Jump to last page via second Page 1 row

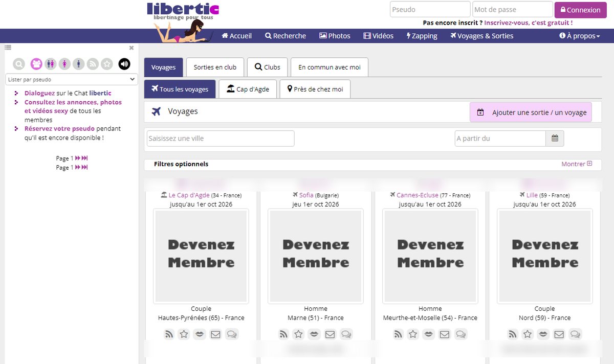coord(85,167)
